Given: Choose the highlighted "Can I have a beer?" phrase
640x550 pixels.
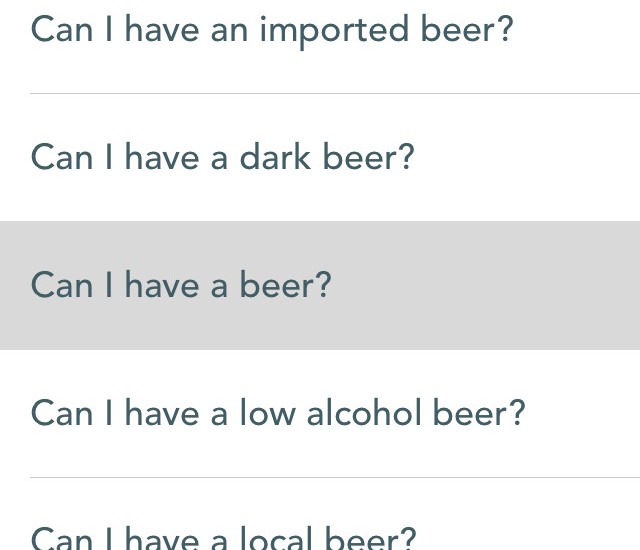Looking at the screenshot, I should point(181,286).
